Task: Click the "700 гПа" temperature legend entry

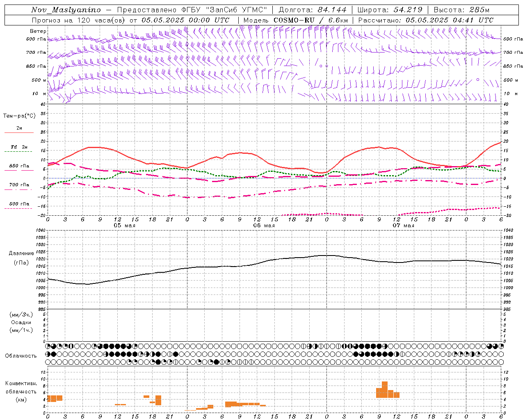Action: pyautogui.click(x=19, y=185)
